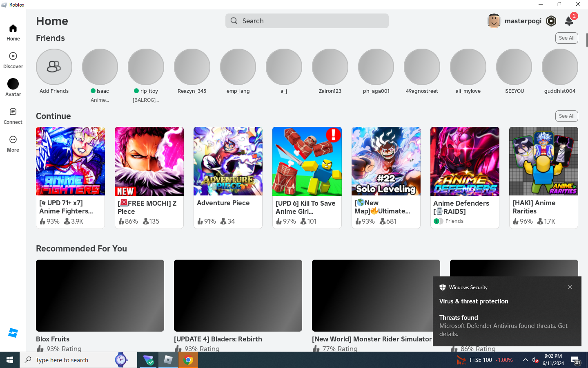Image resolution: width=588 pixels, height=368 pixels.
Task: Open friend ali_mylove's avatar
Action: point(468,67)
